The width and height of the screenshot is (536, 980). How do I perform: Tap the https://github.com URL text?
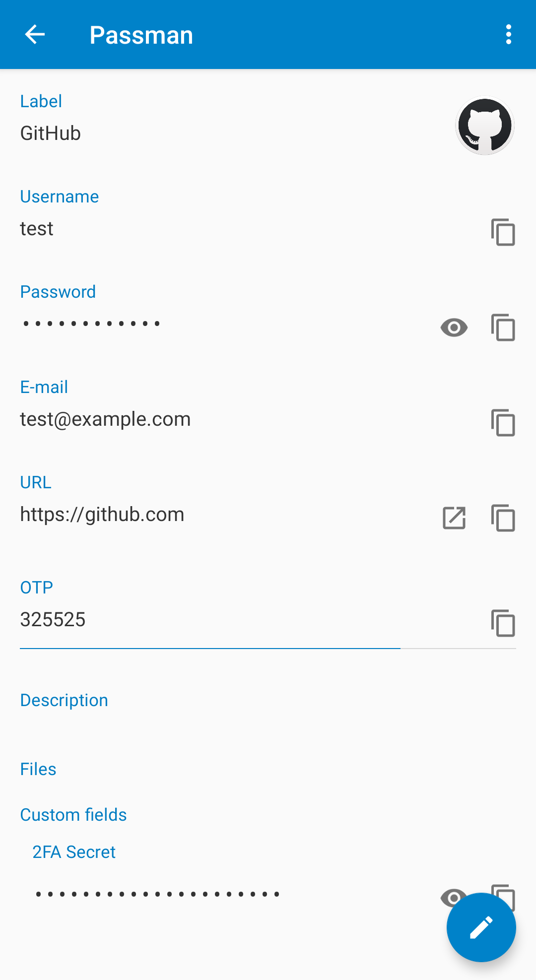pyautogui.click(x=102, y=515)
